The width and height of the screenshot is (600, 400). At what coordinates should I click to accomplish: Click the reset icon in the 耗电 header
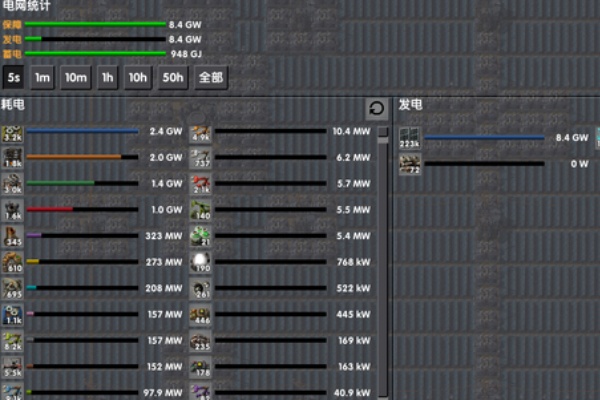tap(375, 108)
